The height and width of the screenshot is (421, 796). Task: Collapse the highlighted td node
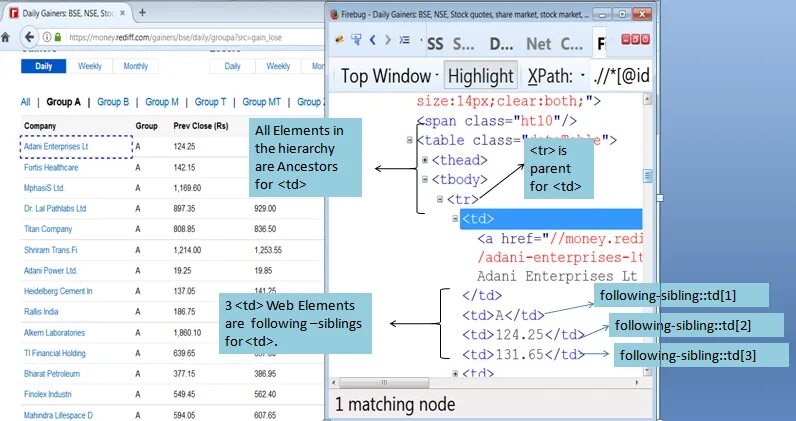455,219
